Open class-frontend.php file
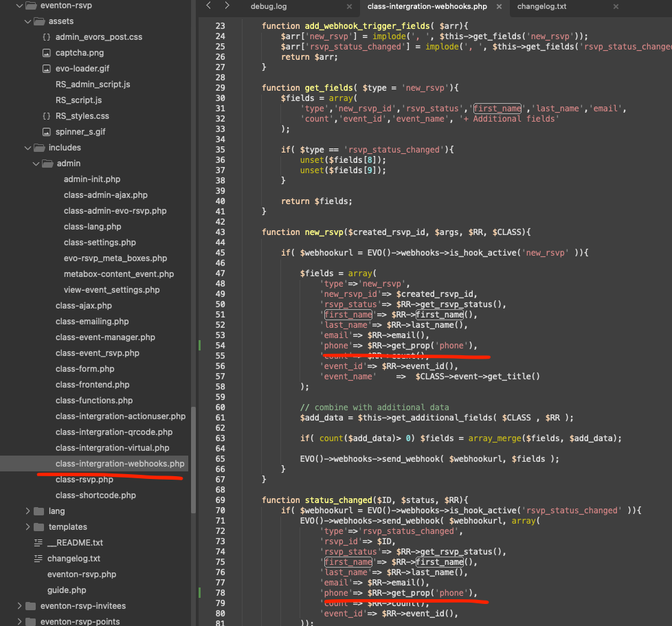 92,385
